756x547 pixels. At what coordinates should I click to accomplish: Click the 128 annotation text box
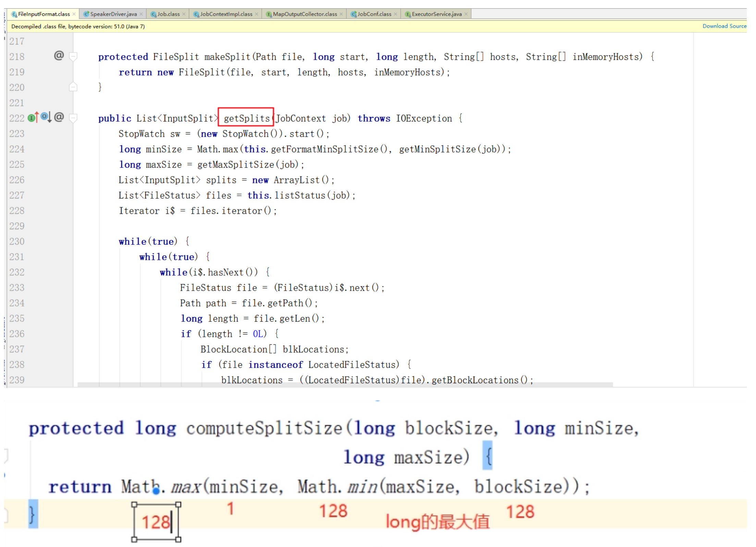156,522
